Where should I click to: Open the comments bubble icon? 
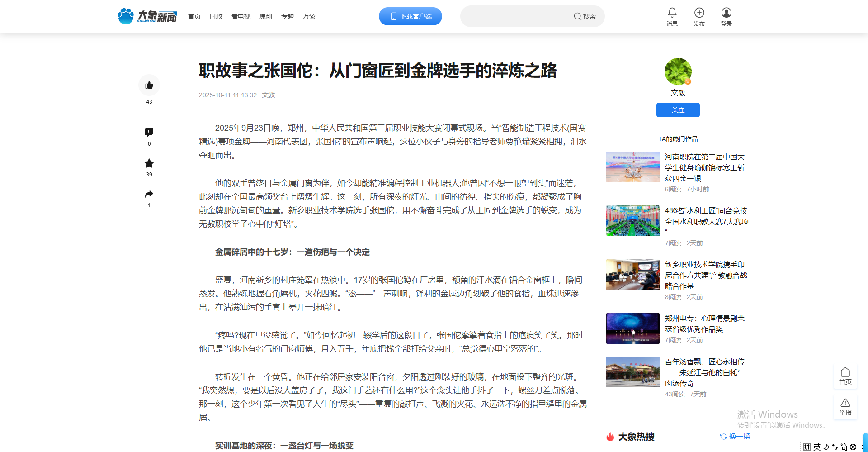[149, 132]
